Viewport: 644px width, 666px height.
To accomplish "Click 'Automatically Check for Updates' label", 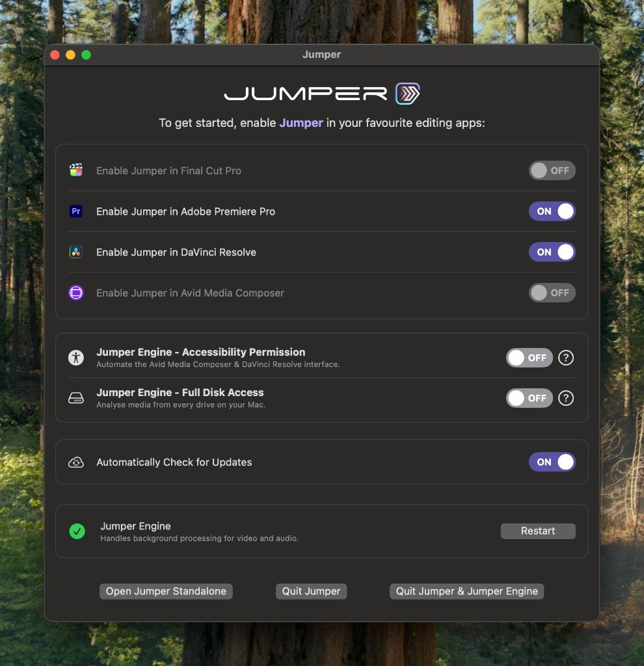I will (x=174, y=462).
